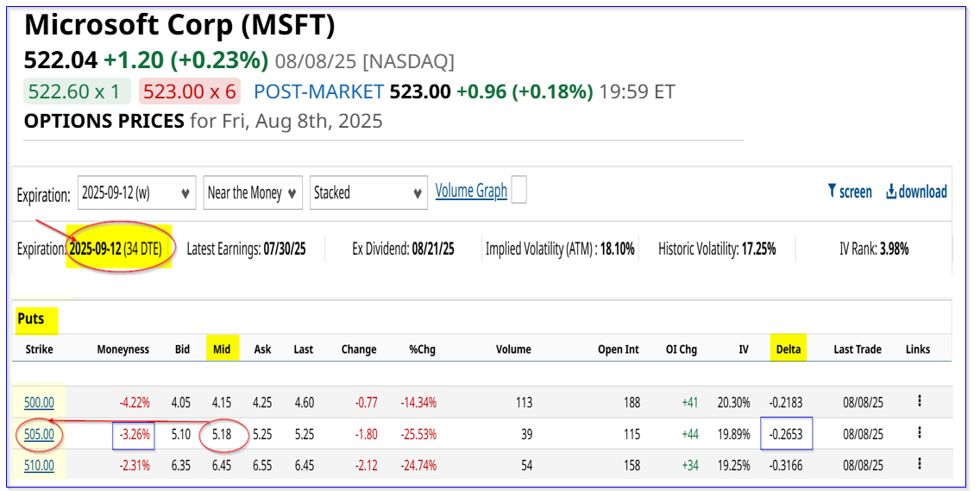Click the Latest Earnings 07/30/25 text
Image resolution: width=980 pixels, height=491 pixels.
246,249
